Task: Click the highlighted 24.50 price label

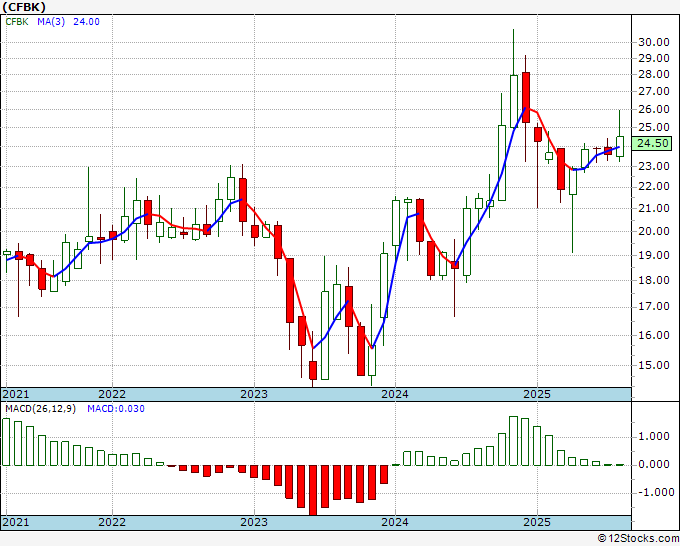Action: [652, 143]
